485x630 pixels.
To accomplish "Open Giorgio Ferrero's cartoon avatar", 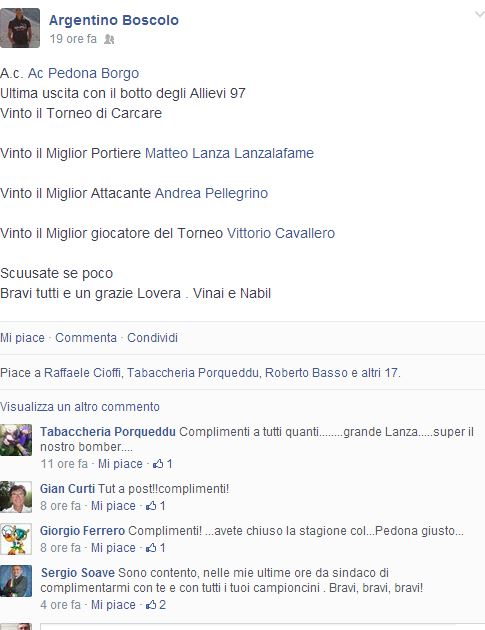I will coord(16,539).
